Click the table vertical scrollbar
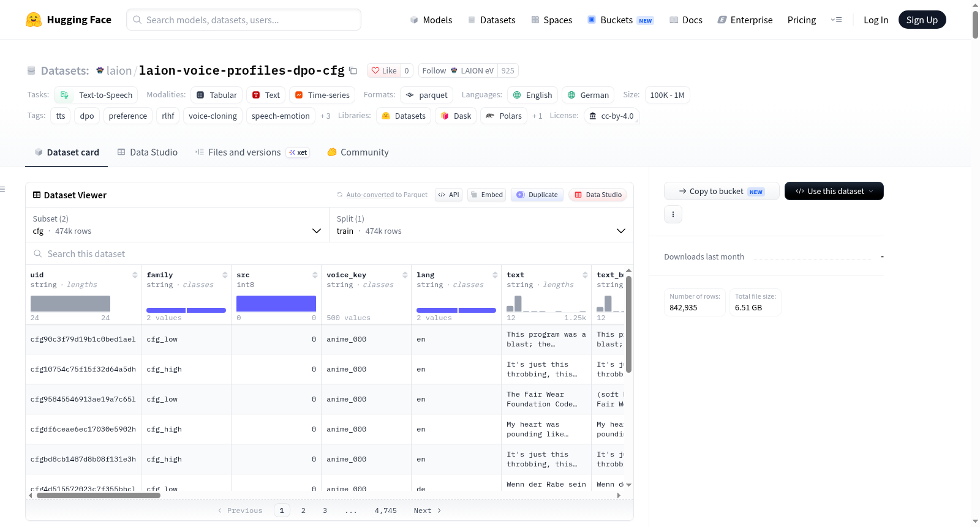Image resolution: width=980 pixels, height=527 pixels. coord(628,324)
